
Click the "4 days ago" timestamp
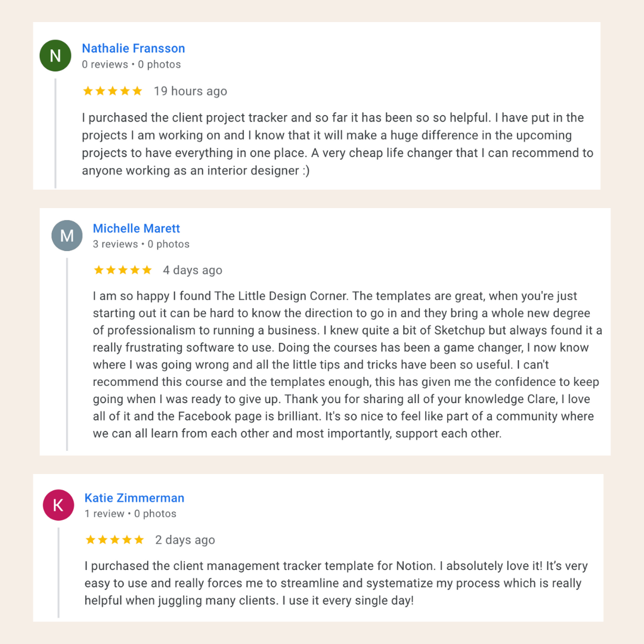coord(193,270)
